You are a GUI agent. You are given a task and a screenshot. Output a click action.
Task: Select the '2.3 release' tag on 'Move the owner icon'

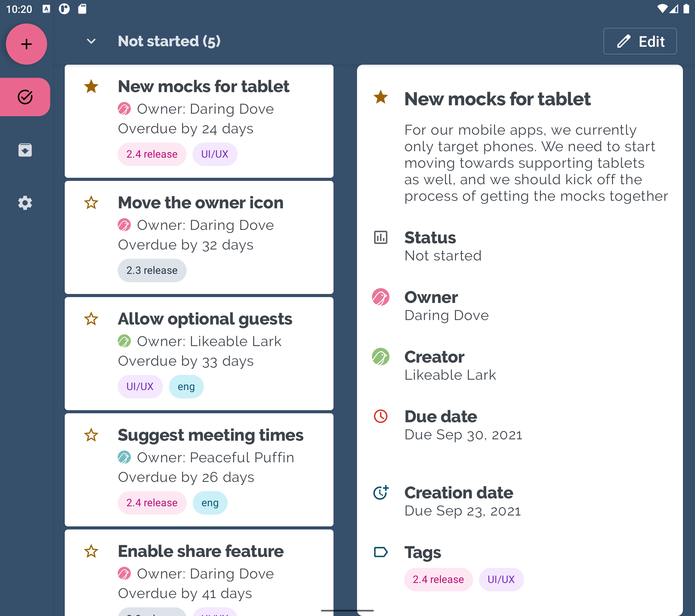click(151, 270)
